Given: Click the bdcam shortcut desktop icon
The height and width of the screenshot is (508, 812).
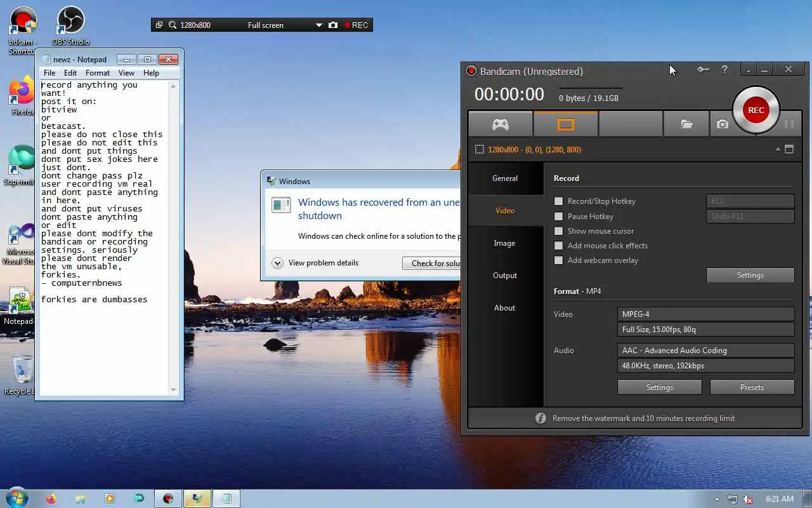Looking at the screenshot, I should [22, 29].
